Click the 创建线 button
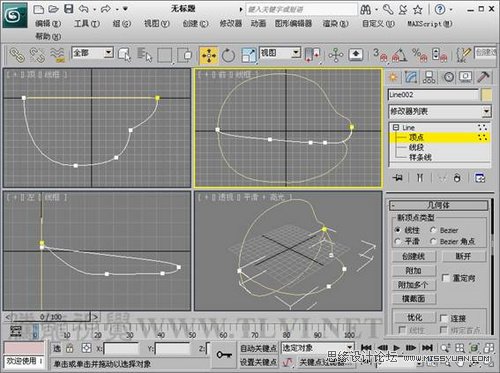Image resolution: width=500 pixels, height=373 pixels. [x=414, y=256]
